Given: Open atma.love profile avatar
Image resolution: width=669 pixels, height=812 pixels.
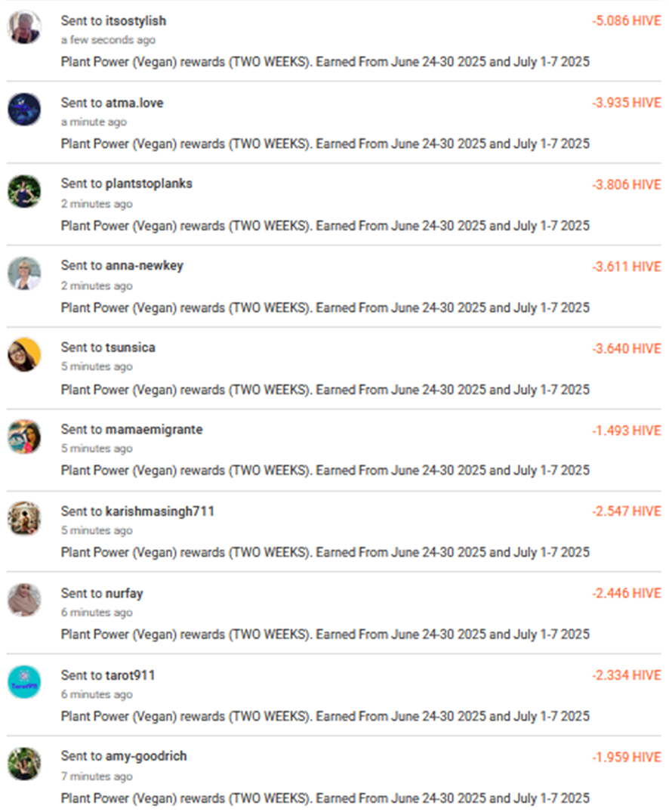Looking at the screenshot, I should pyautogui.click(x=24, y=110).
